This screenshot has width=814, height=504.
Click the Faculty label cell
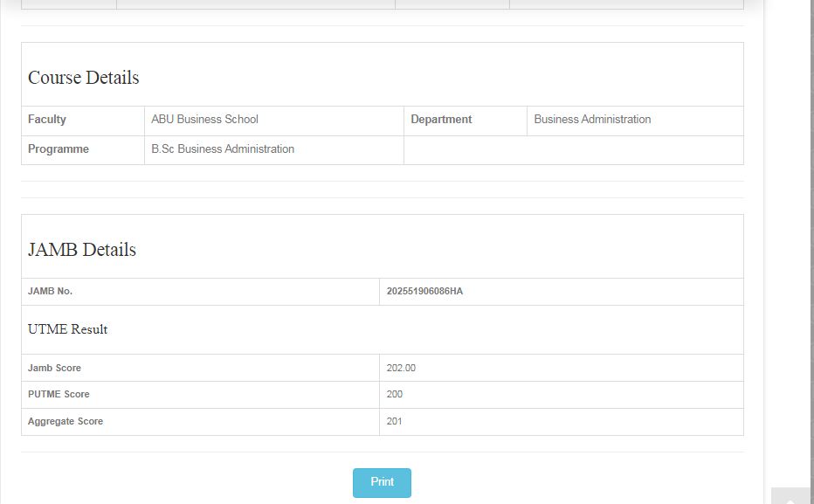(47, 120)
